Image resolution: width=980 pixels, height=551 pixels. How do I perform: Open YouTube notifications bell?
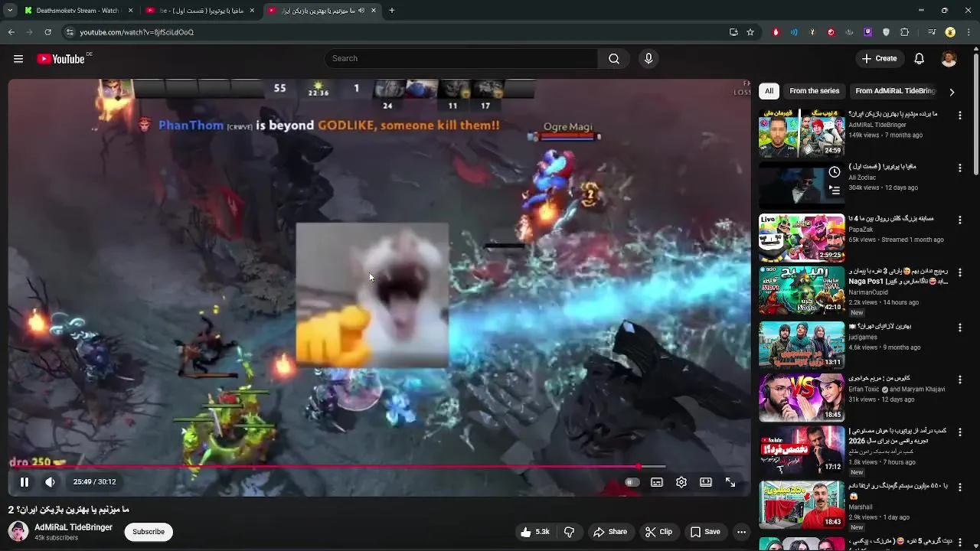[x=920, y=58]
